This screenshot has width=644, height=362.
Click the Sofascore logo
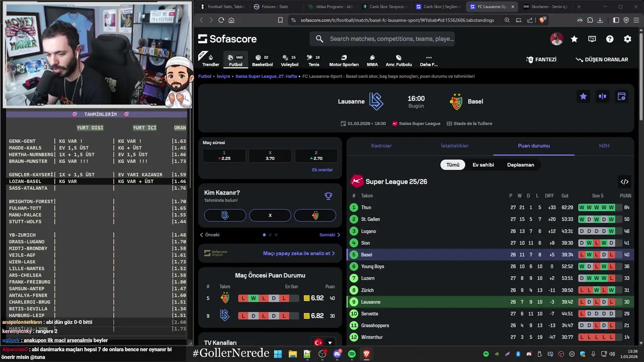227,39
